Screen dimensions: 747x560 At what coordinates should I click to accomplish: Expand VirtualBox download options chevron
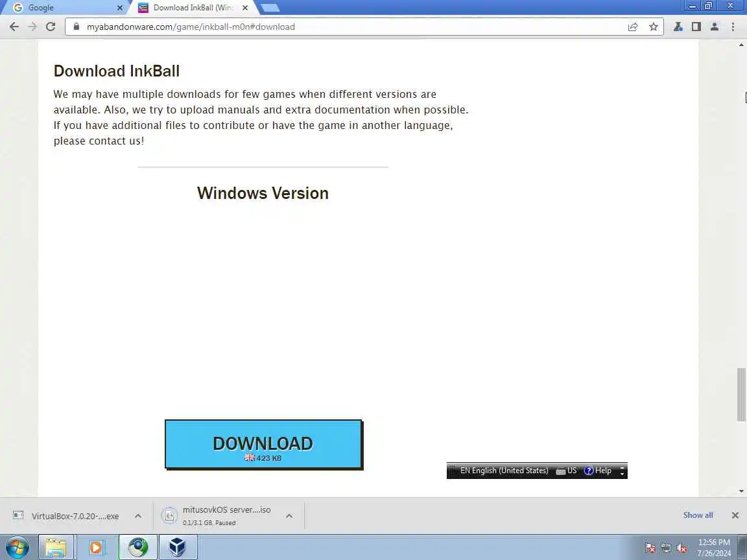pos(137,516)
